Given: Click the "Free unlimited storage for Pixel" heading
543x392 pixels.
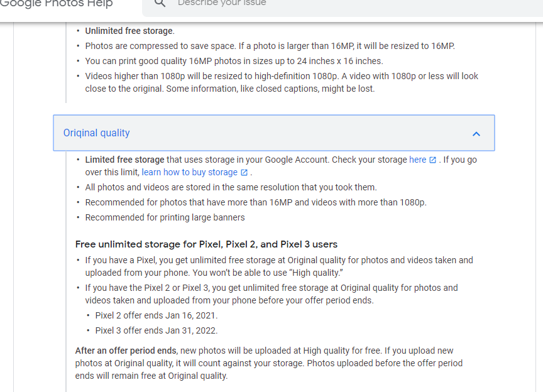Looking at the screenshot, I should click(x=206, y=244).
